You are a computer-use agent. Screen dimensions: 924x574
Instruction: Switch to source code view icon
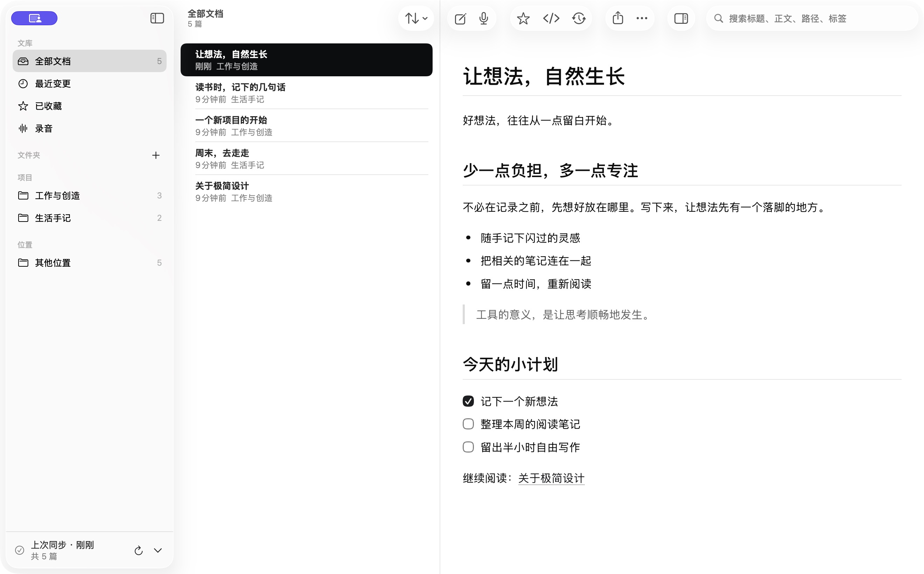click(x=551, y=18)
